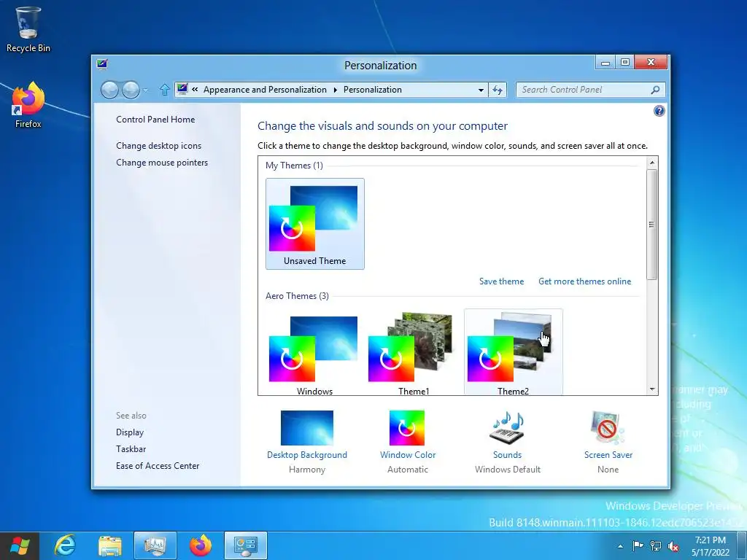Select Appearance and Personalization breadcrumb
747x560 pixels.
tap(265, 90)
